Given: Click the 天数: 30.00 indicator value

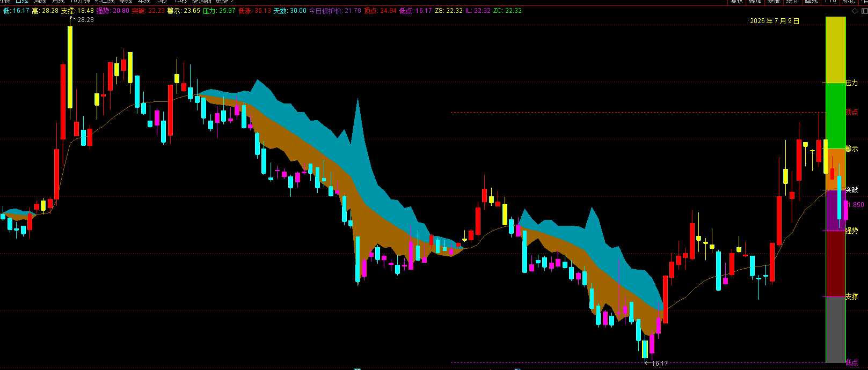Looking at the screenshot, I should [290, 11].
